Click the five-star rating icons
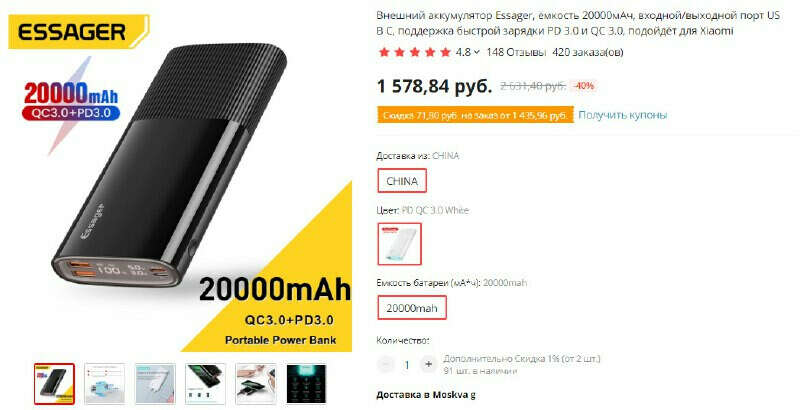 (x=414, y=52)
